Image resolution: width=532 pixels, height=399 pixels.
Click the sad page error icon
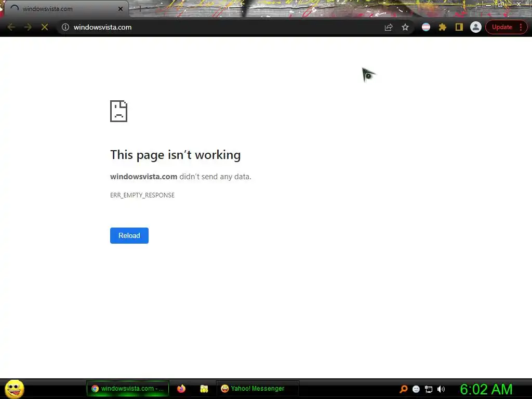point(119,111)
